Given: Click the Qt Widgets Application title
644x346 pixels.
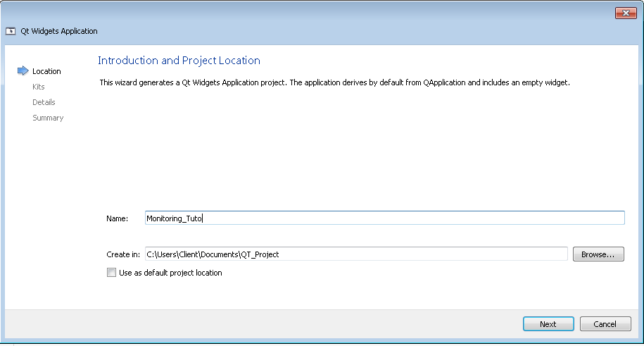Looking at the screenshot, I should (59, 31).
